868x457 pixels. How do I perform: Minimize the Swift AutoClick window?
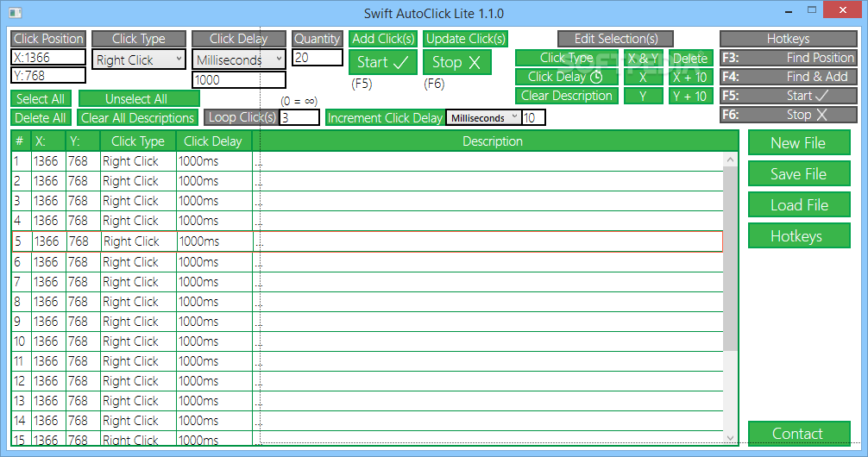point(789,11)
